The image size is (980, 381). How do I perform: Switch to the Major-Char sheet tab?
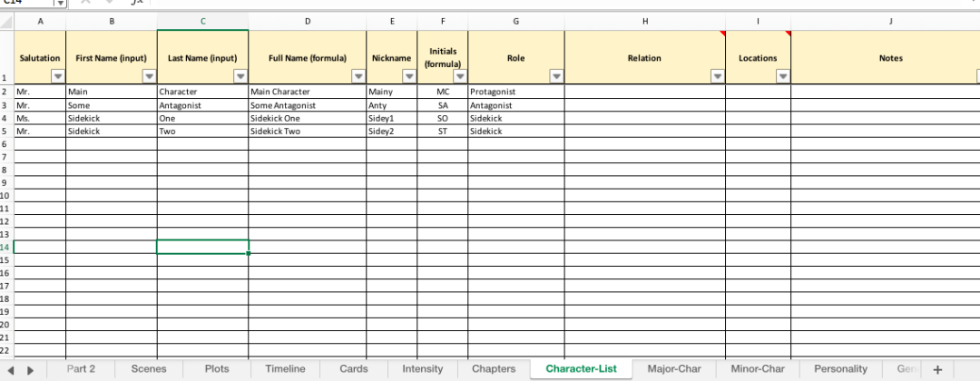[x=673, y=368]
